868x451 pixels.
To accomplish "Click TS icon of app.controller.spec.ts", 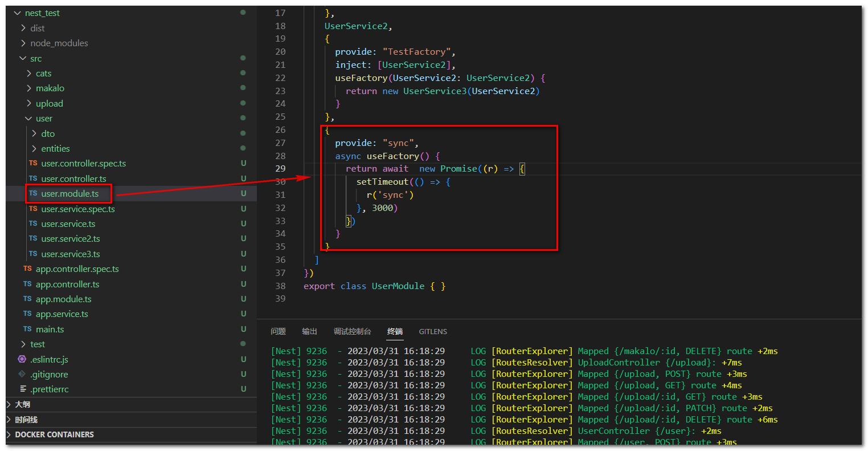I will [27, 269].
